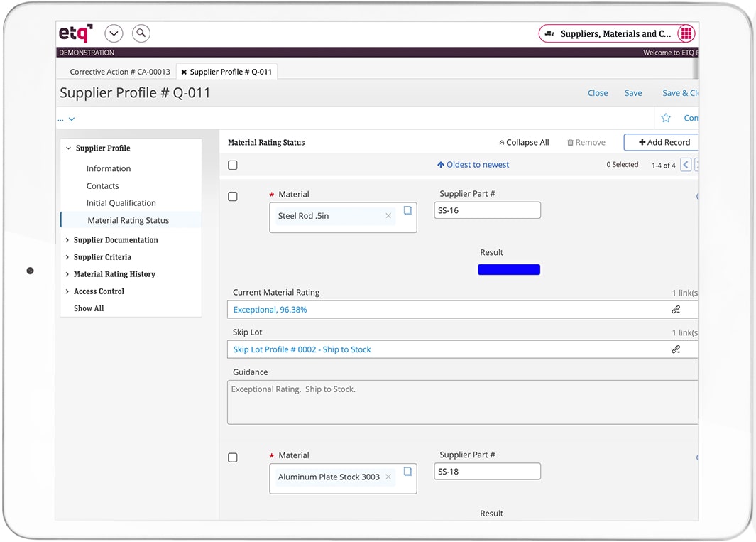Close the Supplier Profile # Q-011 tab
756x542 pixels.
coord(184,72)
